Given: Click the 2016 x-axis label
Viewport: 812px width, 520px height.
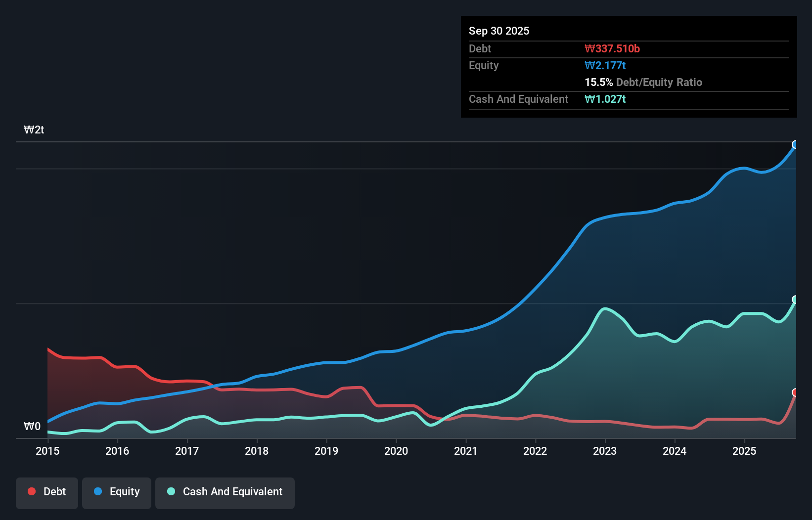Looking at the screenshot, I should click(x=117, y=451).
